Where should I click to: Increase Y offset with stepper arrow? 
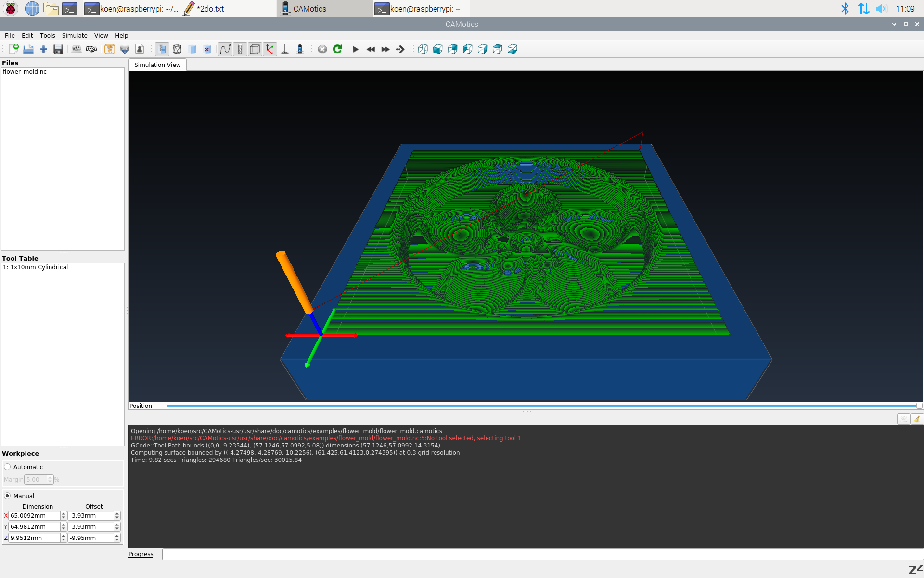point(117,525)
